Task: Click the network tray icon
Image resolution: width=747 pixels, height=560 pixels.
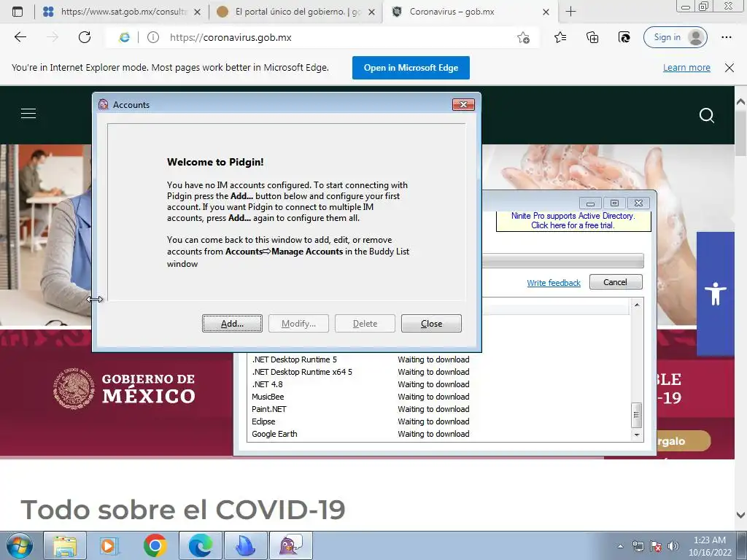Action: point(638,546)
